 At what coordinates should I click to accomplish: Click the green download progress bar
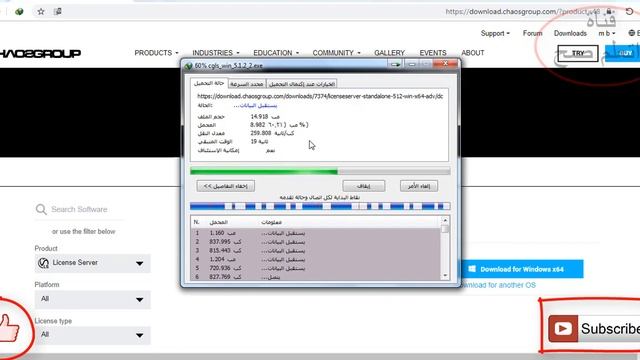(320, 171)
